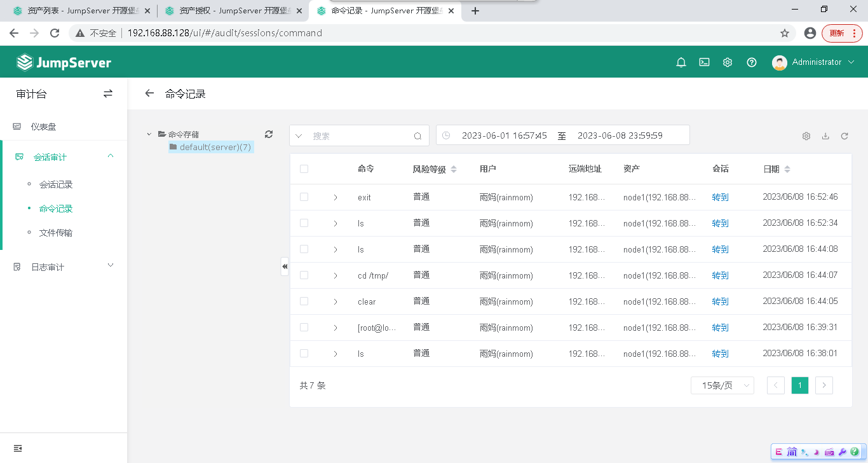The width and height of the screenshot is (868, 463).
Task: Select default(server)(7) storage node
Action: pos(211,147)
